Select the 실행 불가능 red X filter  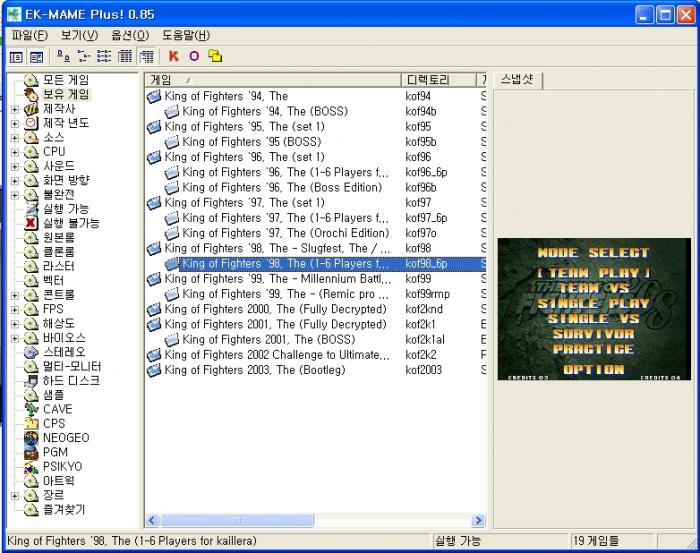coord(71,223)
